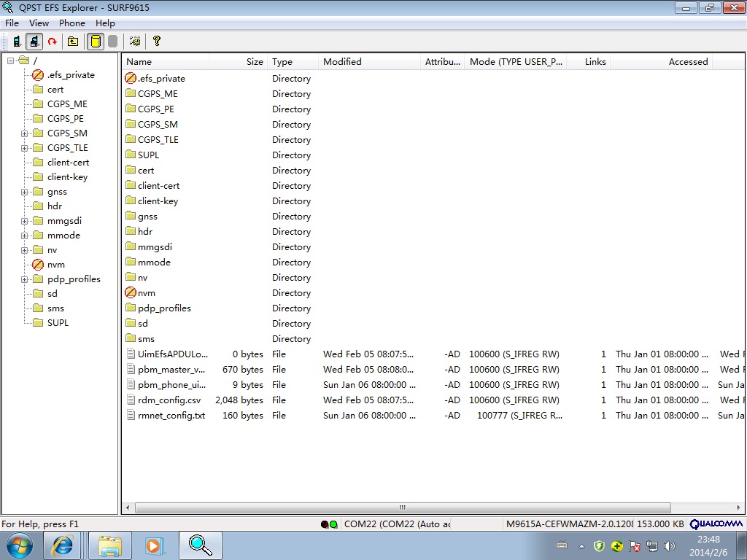Expand the CGPS_TLE tree node
The image size is (747, 560).
24,148
